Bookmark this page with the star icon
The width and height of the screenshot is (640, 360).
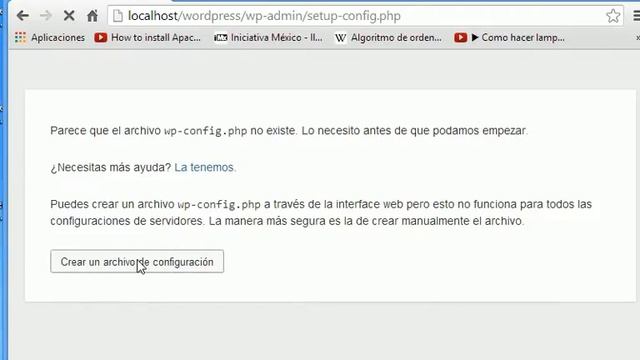(613, 16)
